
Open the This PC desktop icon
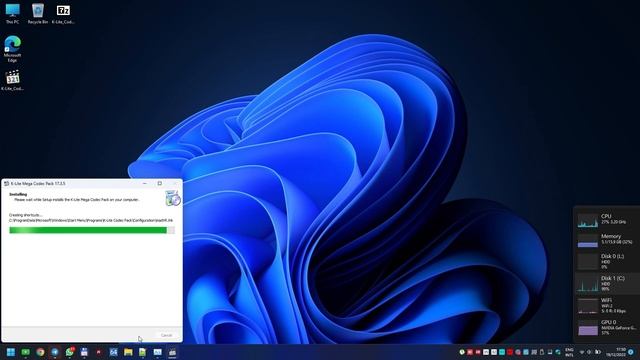point(12,13)
